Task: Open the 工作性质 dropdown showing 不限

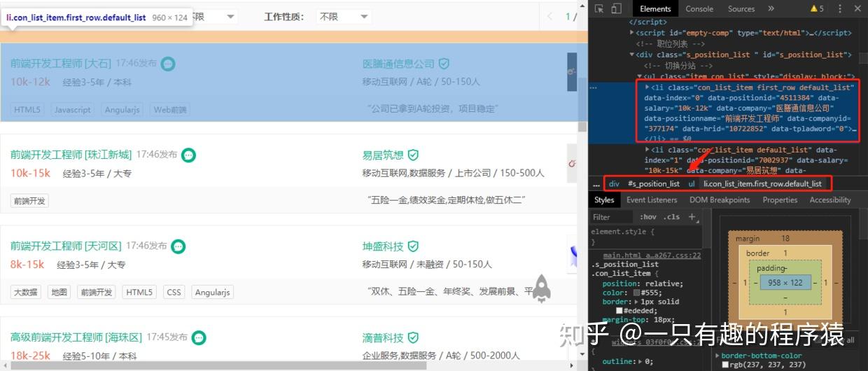Action: (x=344, y=16)
